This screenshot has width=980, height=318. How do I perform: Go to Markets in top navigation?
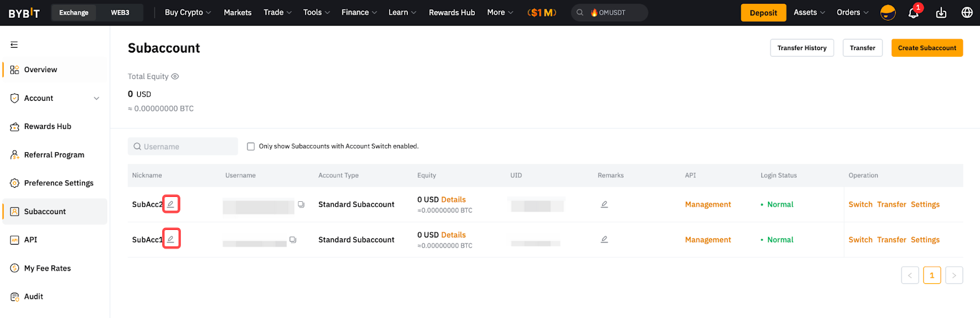238,13
